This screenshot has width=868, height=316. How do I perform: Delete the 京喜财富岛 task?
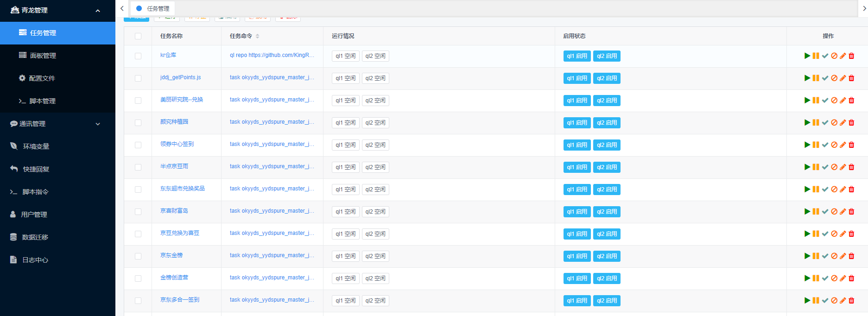[851, 211]
